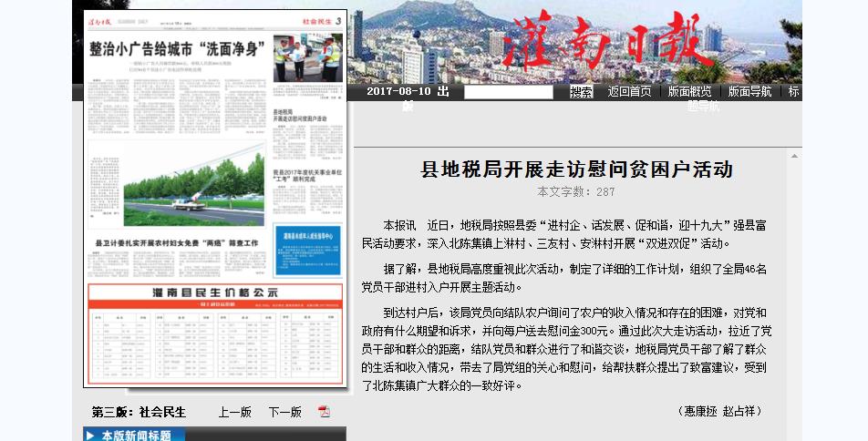Open the headline article 整治小广告给城市“洗面净身”
Screen dimensions: 868x441
177,49
